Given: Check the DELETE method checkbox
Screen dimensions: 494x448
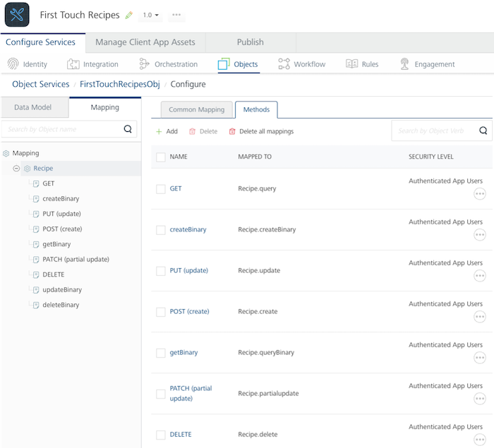Looking at the screenshot, I should [161, 435].
